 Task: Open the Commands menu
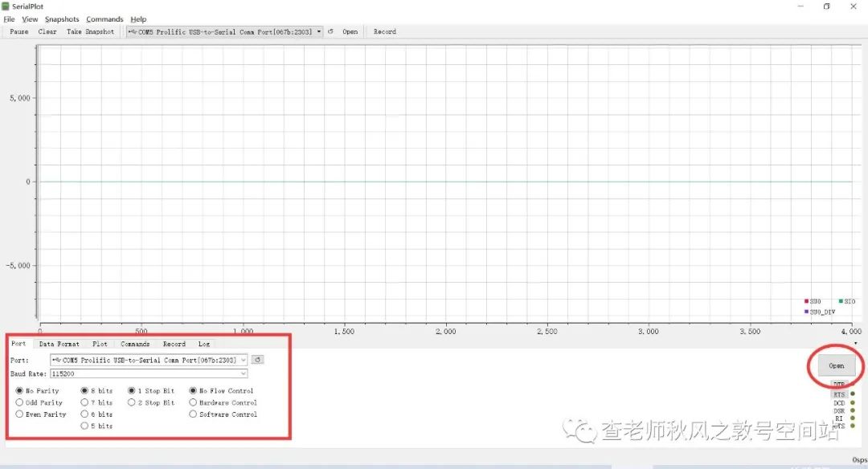(x=104, y=18)
